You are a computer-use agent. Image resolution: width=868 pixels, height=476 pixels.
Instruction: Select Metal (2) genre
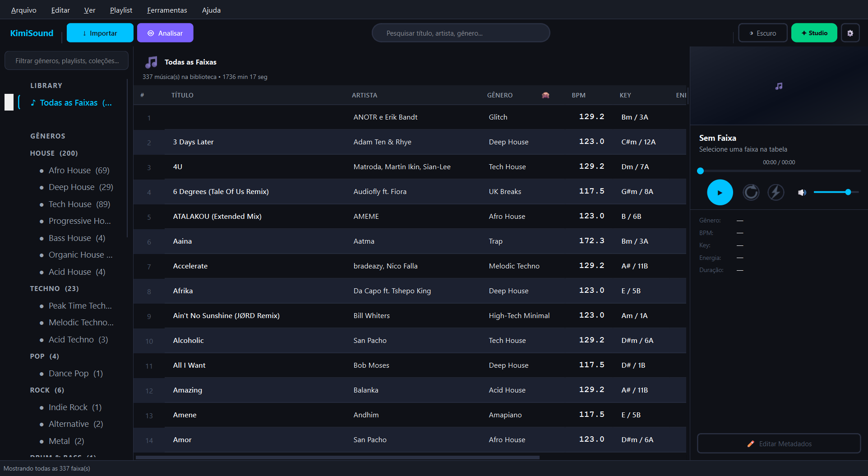(x=66, y=441)
